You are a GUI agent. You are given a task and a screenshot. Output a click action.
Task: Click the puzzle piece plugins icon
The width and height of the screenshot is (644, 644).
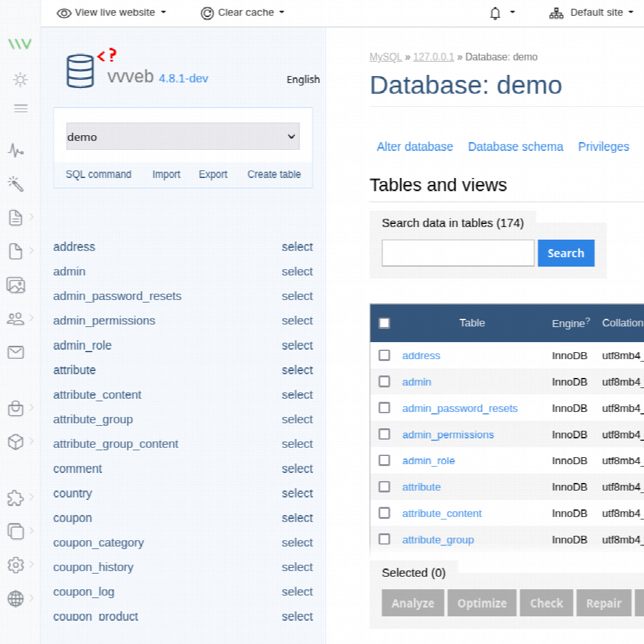[x=16, y=499]
